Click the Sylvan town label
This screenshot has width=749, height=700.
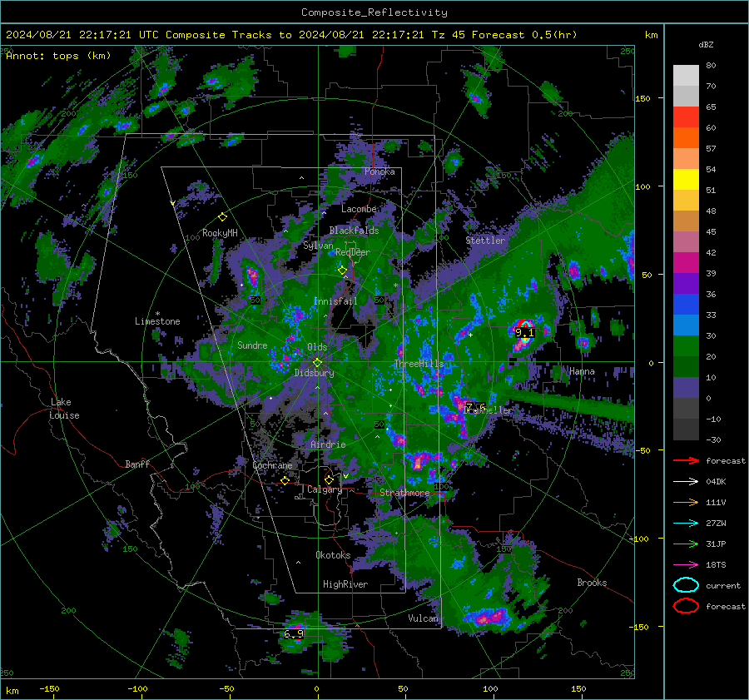318,246
